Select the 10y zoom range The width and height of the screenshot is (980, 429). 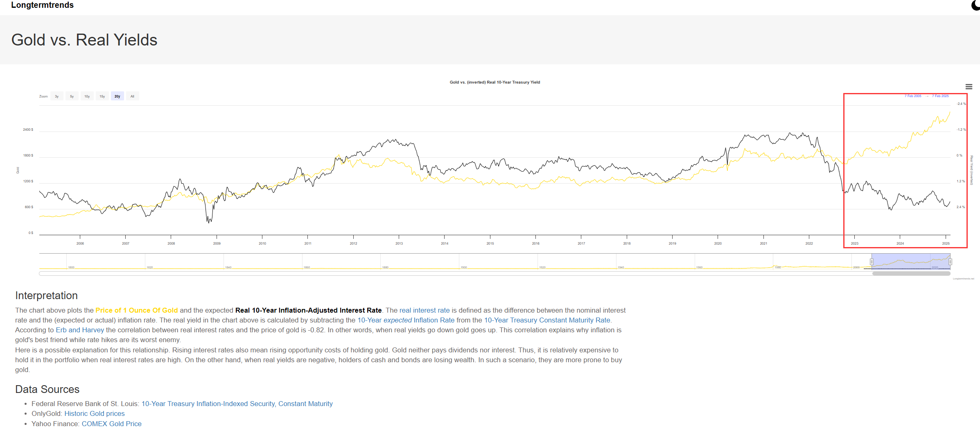87,96
